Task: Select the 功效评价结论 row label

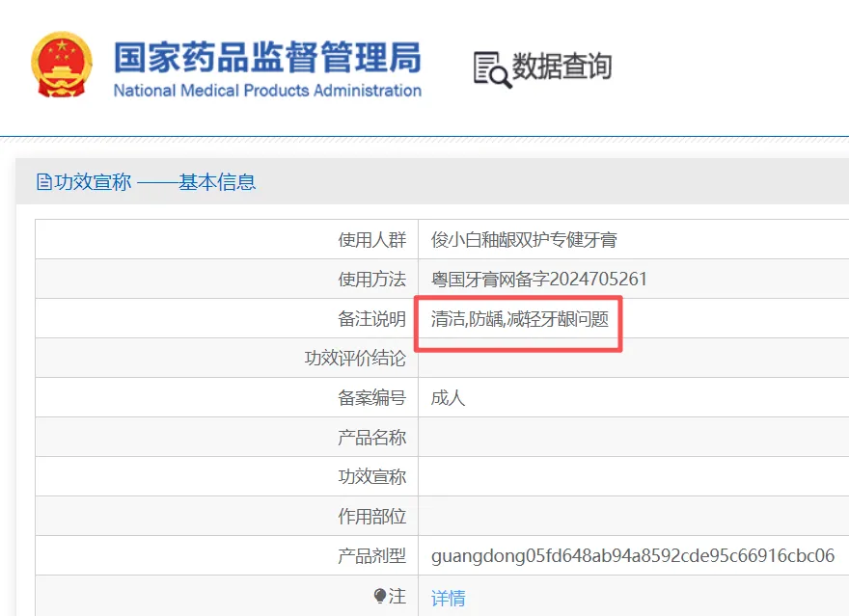Action: pyautogui.click(x=355, y=359)
